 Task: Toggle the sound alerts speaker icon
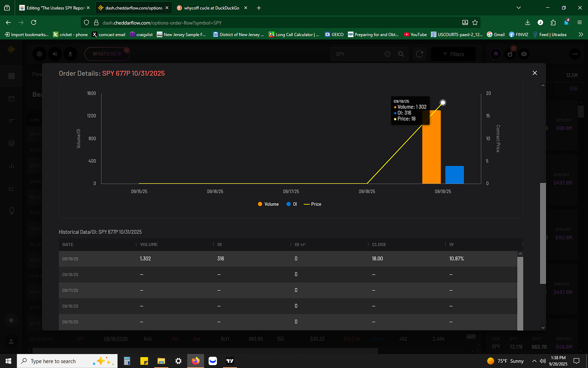coord(55,54)
